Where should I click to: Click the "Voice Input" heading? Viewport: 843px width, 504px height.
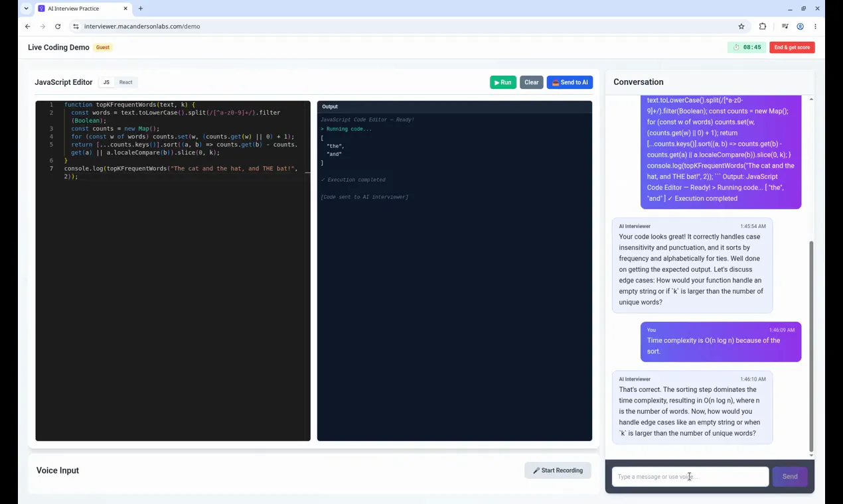pos(58,470)
